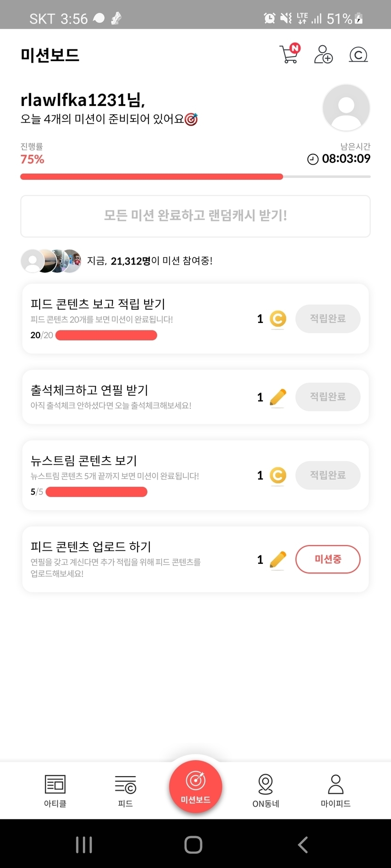Tap the remaining time clock icon
This screenshot has height=868, width=391.
[x=313, y=159]
